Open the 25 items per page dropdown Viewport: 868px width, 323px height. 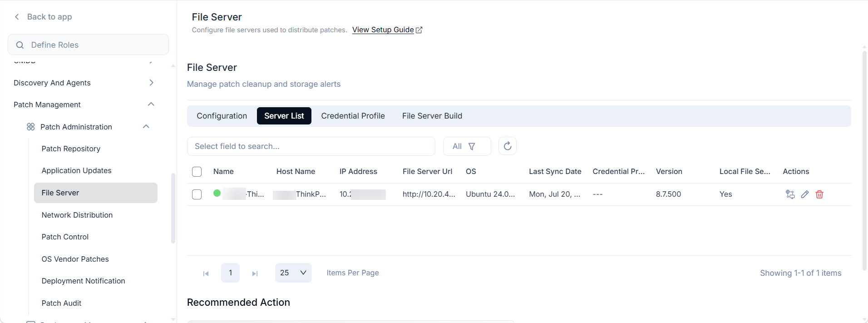click(x=293, y=273)
